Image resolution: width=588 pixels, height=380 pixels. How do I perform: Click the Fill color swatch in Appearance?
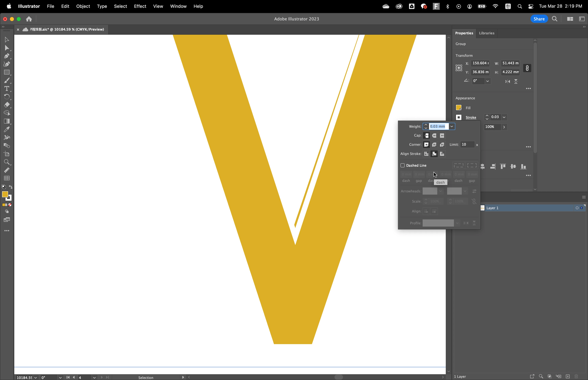click(459, 108)
